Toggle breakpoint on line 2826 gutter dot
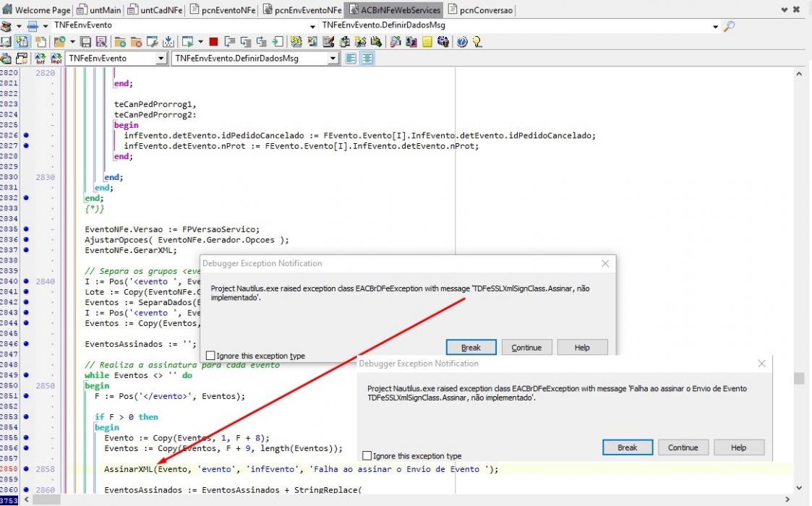812x506 pixels. coord(26,135)
